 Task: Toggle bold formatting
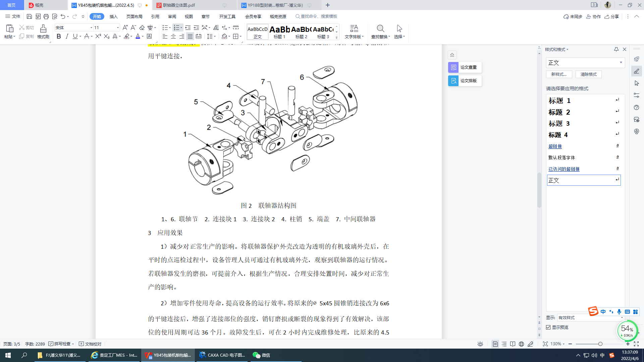[x=59, y=36]
